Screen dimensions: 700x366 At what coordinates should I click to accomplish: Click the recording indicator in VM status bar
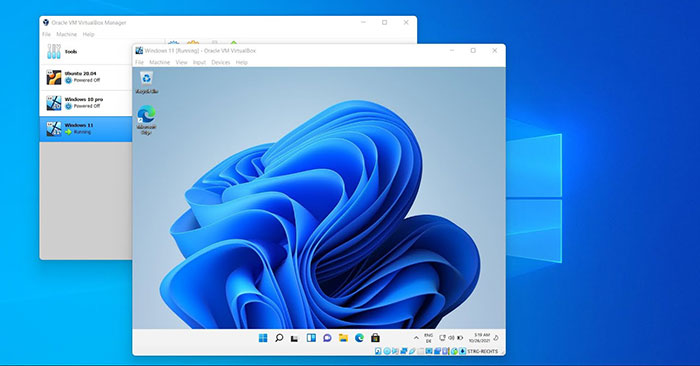click(438, 351)
